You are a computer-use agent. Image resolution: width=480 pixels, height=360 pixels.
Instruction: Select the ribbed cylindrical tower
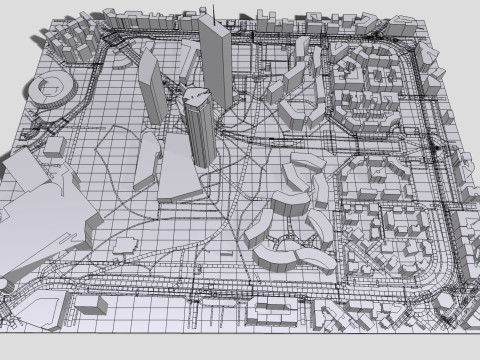click(200, 127)
